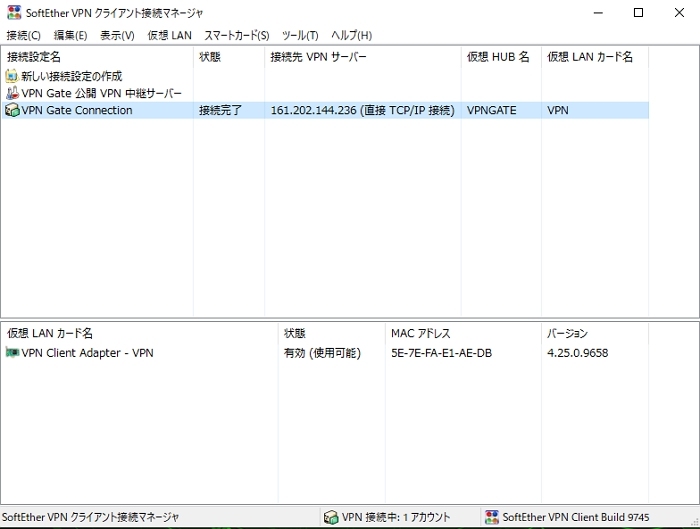
Task: Click the VPN Client Adapter network card icon
Action: point(12,353)
